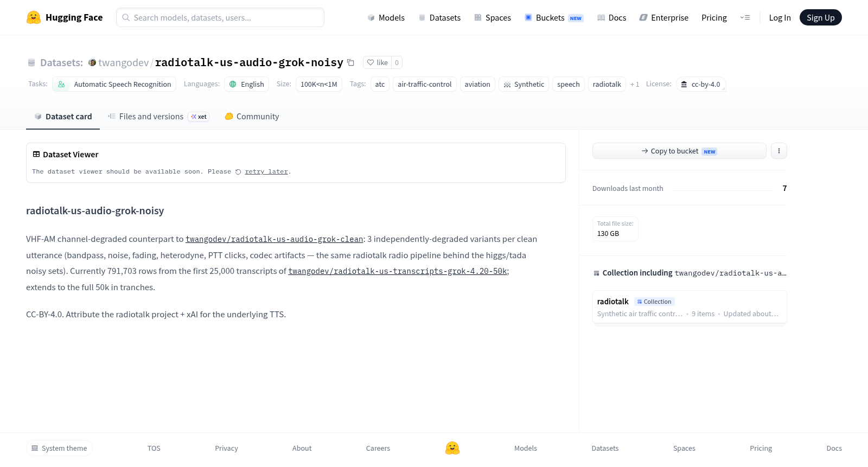The height and width of the screenshot is (467, 868).
Task: Open the TOS footer link
Action: (x=154, y=448)
